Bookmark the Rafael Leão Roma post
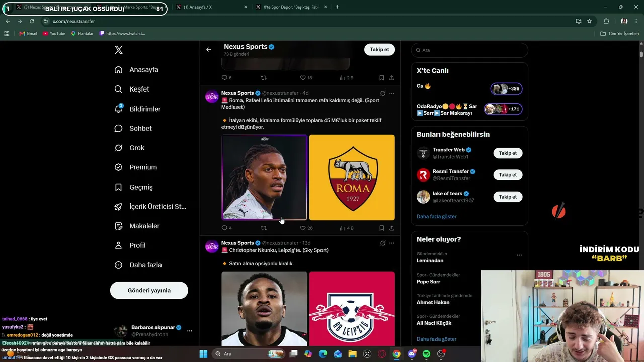Screen dimensions: 644x362 tap(382, 228)
